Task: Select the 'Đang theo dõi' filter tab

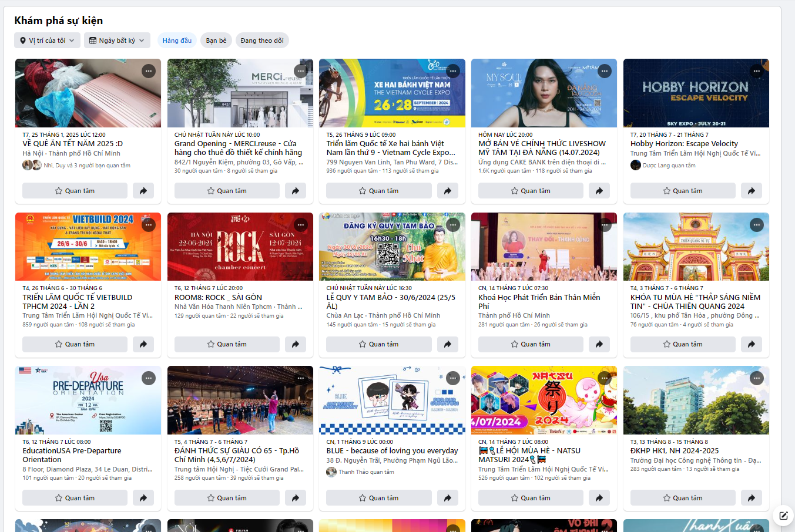Action: click(262, 41)
